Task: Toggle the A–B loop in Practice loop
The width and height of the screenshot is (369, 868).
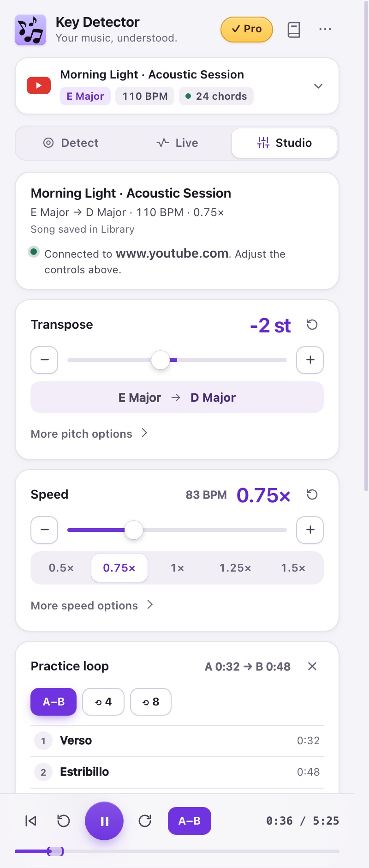Action: pos(54,702)
